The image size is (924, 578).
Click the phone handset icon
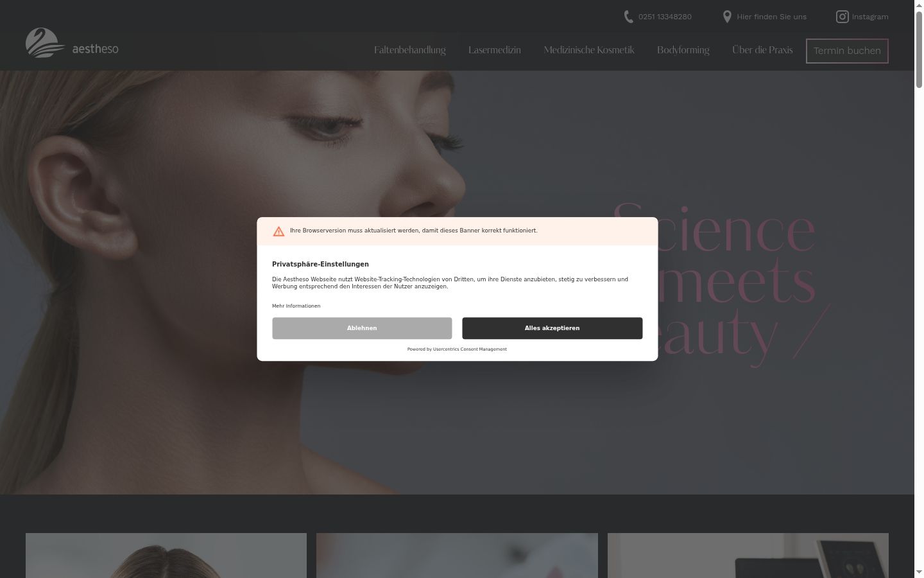pyautogui.click(x=628, y=17)
